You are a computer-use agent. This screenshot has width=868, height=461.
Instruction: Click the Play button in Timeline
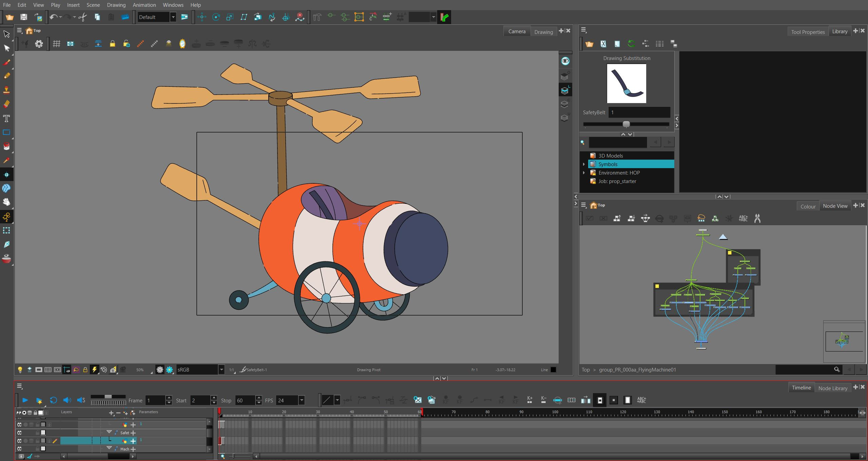pyautogui.click(x=25, y=400)
